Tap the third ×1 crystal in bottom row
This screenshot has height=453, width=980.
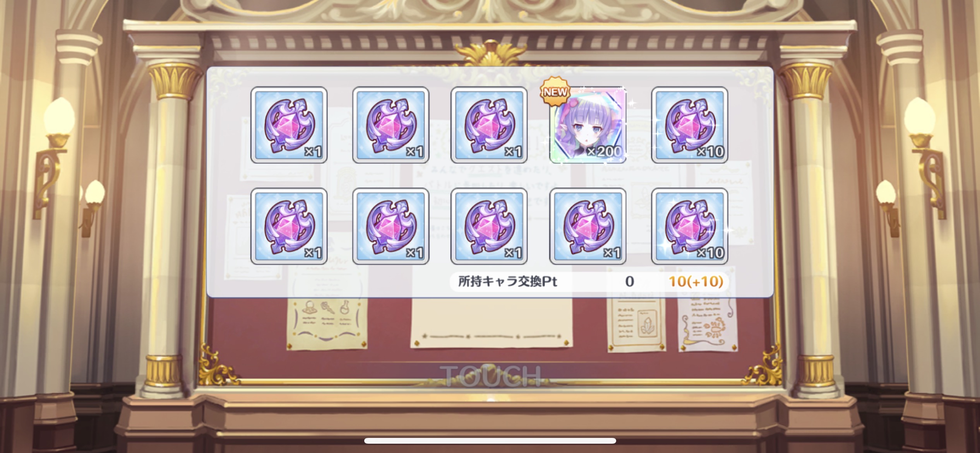pos(489,226)
